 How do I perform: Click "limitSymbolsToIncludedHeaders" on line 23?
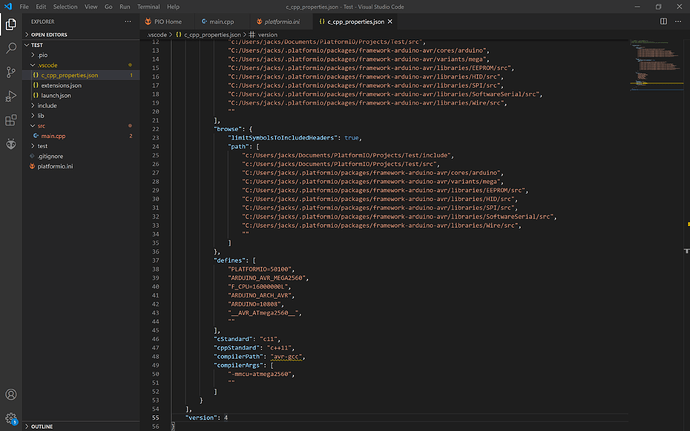[283, 138]
